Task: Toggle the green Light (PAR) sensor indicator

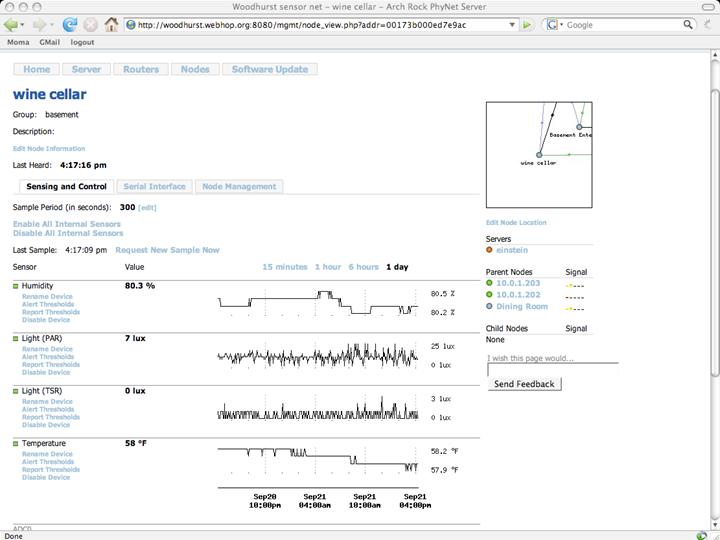Action: tap(16, 339)
